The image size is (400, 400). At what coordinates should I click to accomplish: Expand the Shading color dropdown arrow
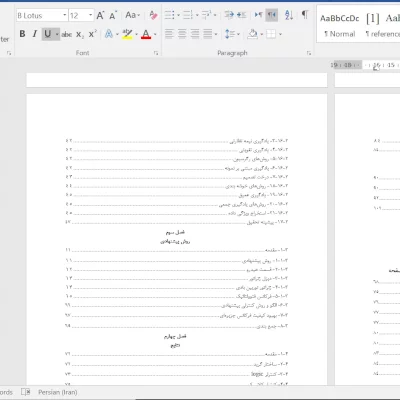tap(262, 34)
